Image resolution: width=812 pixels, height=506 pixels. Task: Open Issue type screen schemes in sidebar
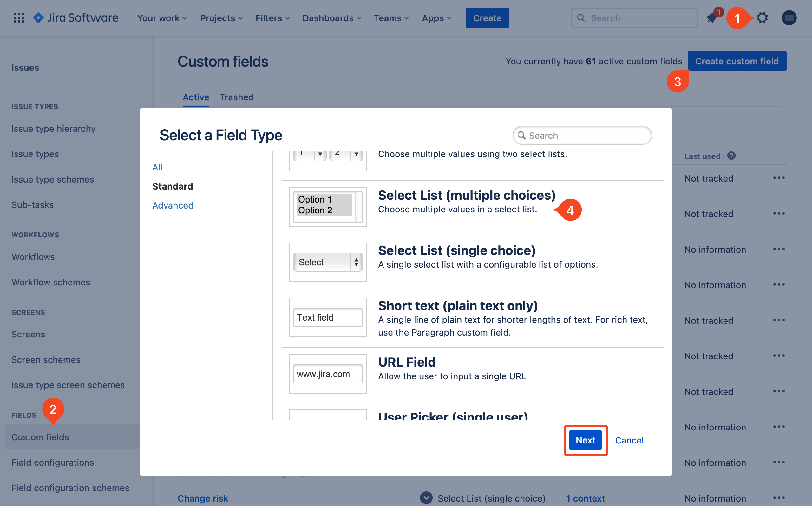[x=68, y=385]
